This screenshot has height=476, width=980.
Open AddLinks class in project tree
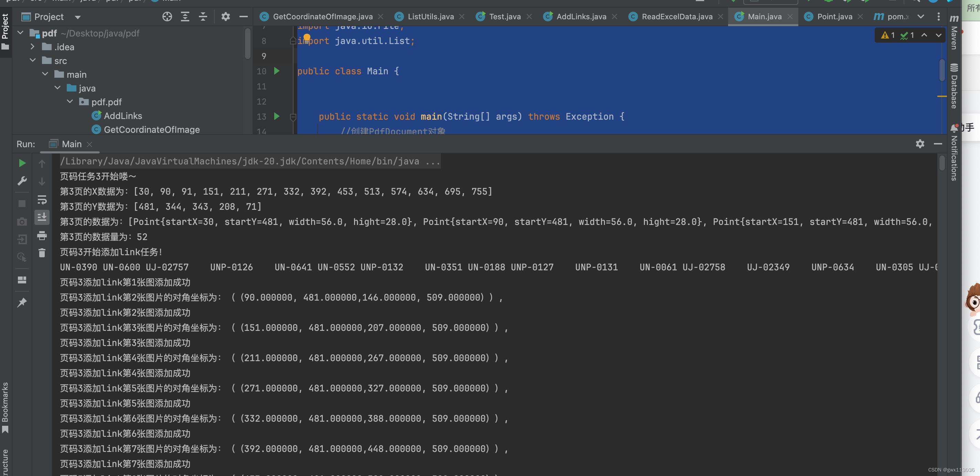click(122, 116)
